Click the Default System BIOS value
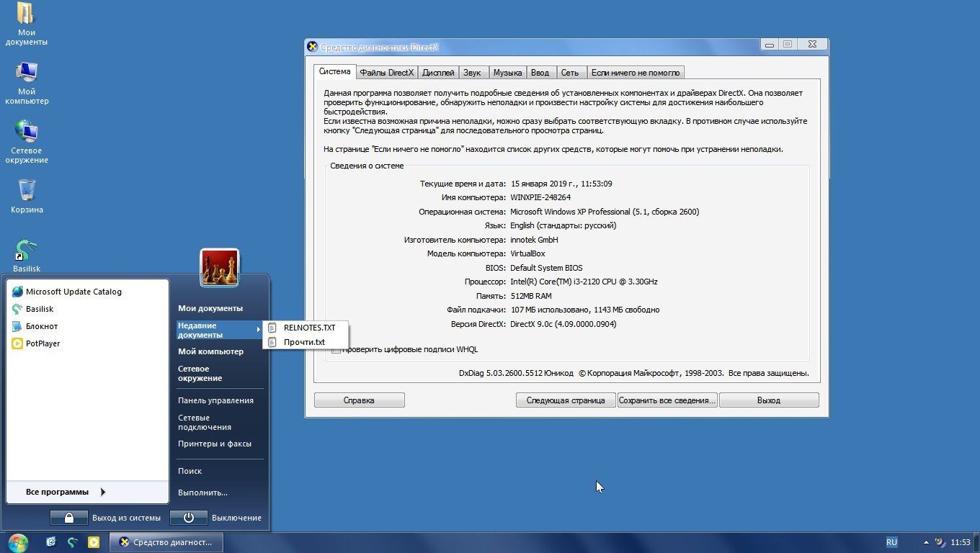Image resolution: width=980 pixels, height=553 pixels. 546,268
